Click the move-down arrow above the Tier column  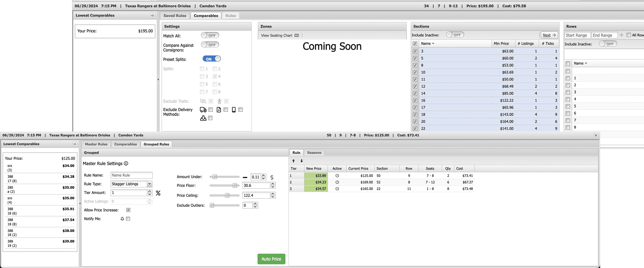click(x=302, y=161)
